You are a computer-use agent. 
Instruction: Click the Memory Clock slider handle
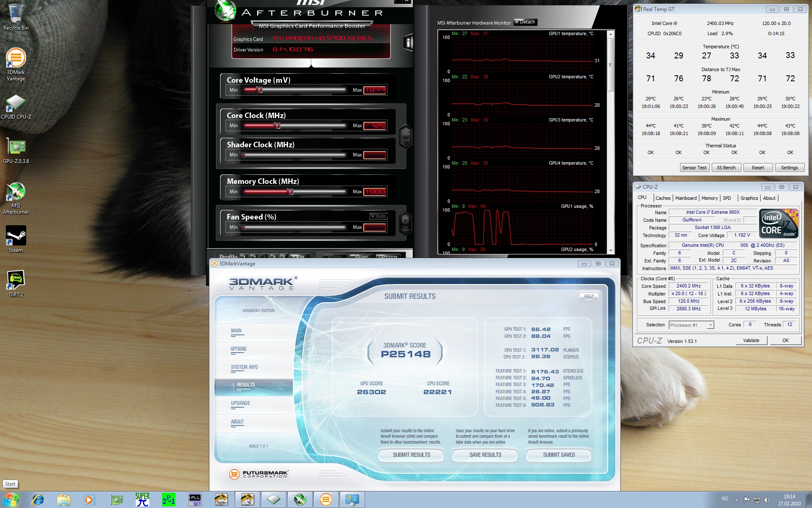pyautogui.click(x=290, y=192)
